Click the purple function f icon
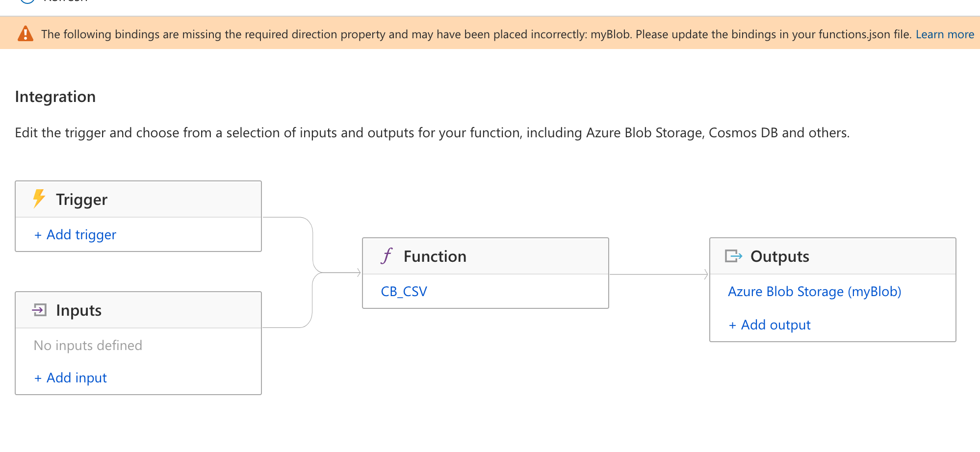The height and width of the screenshot is (452, 980). pyautogui.click(x=387, y=256)
